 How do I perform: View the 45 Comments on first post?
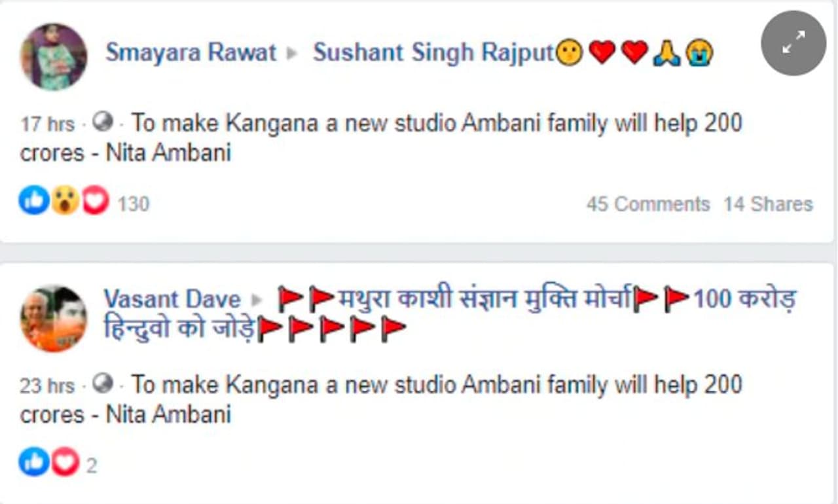pos(647,204)
